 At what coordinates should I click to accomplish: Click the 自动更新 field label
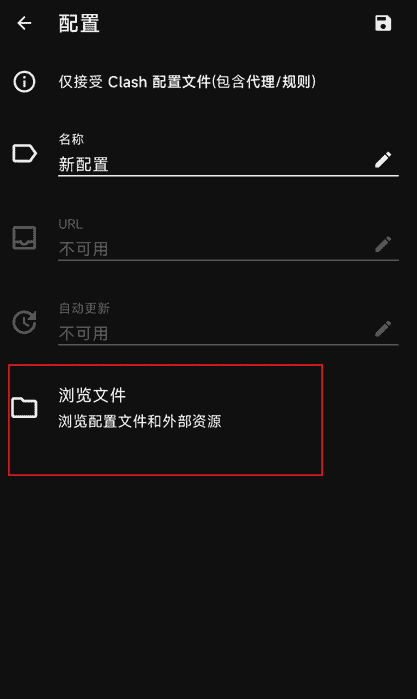[x=84, y=308]
